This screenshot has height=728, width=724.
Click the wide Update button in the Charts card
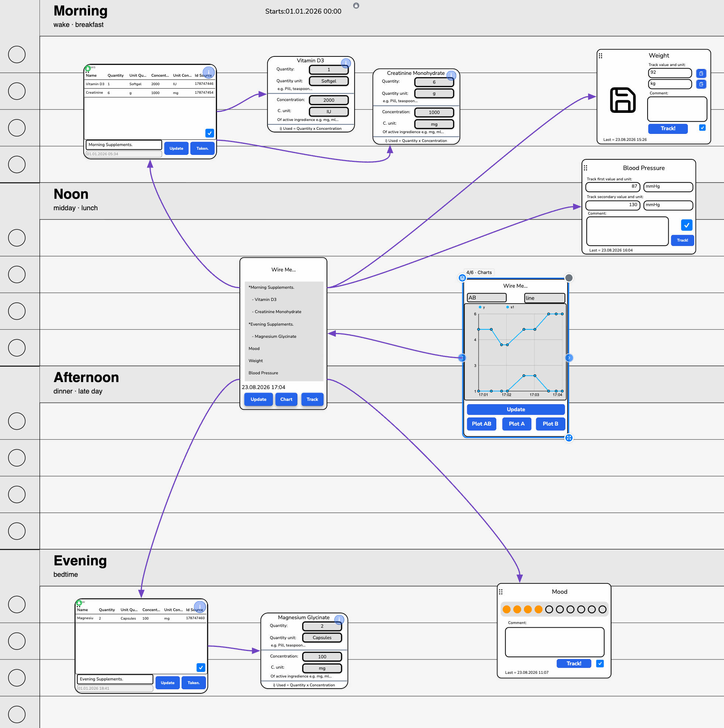(x=516, y=409)
